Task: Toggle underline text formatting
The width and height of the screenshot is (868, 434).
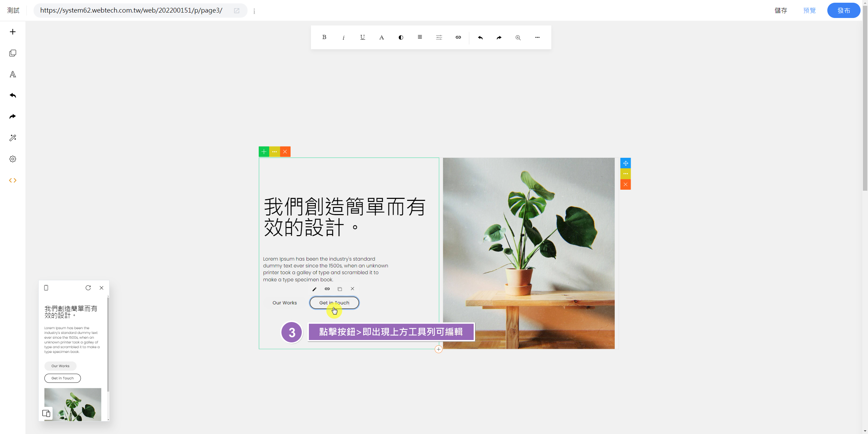Action: (x=362, y=37)
